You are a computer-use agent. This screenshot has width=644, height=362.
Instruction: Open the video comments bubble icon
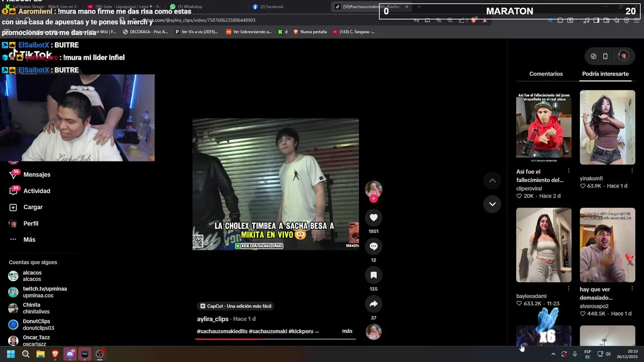pyautogui.click(x=373, y=246)
